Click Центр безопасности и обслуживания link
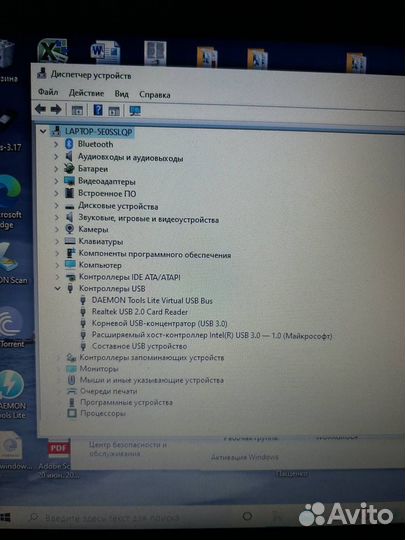 coord(128,449)
